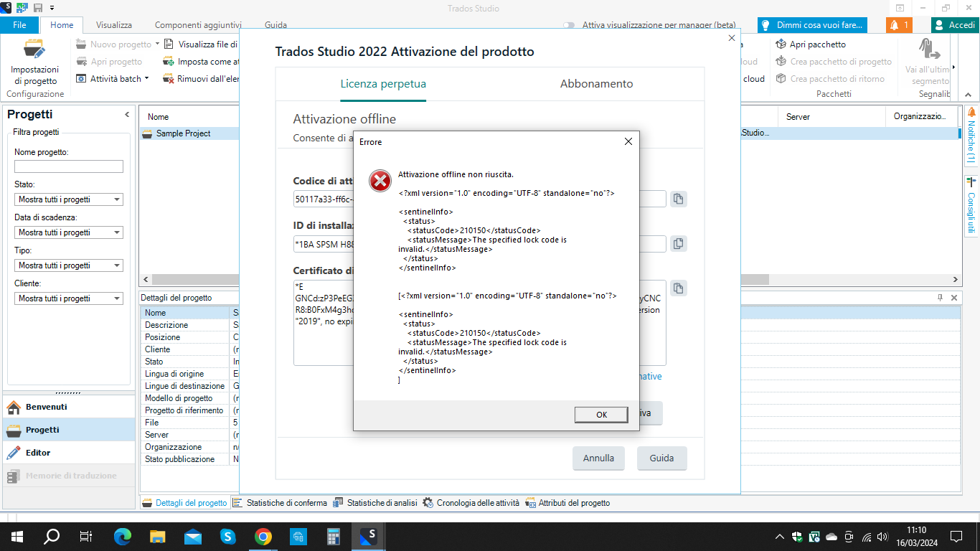Click the Annulla button
This screenshot has height=551, width=980.
598,458
